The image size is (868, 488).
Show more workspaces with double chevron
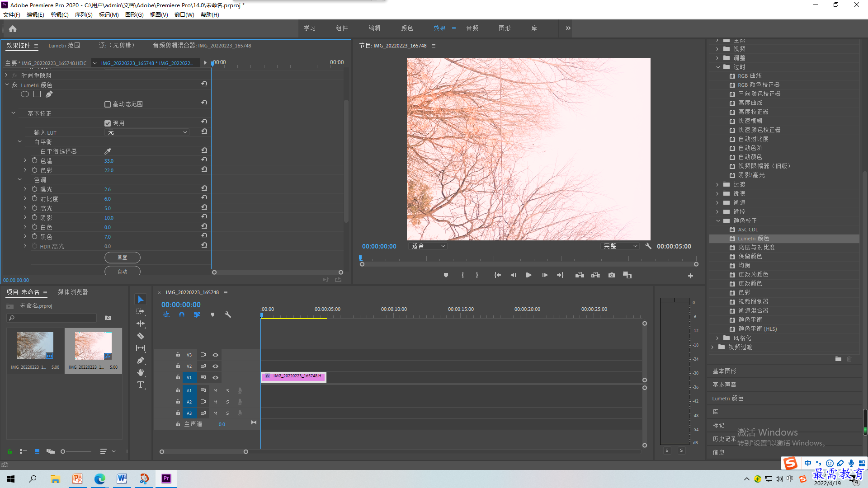click(568, 28)
